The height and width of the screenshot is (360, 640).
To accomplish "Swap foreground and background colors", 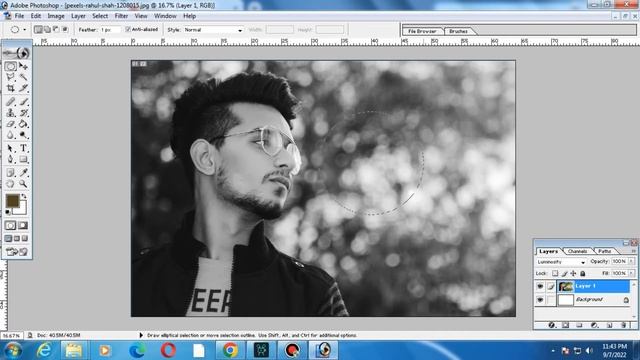I will coord(24,196).
